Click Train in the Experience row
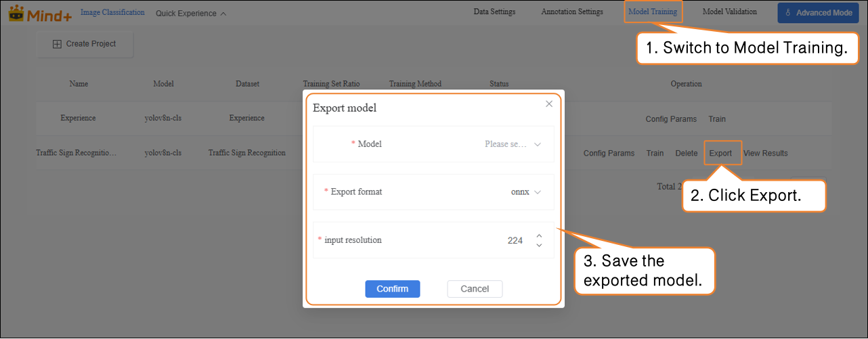 (x=717, y=119)
